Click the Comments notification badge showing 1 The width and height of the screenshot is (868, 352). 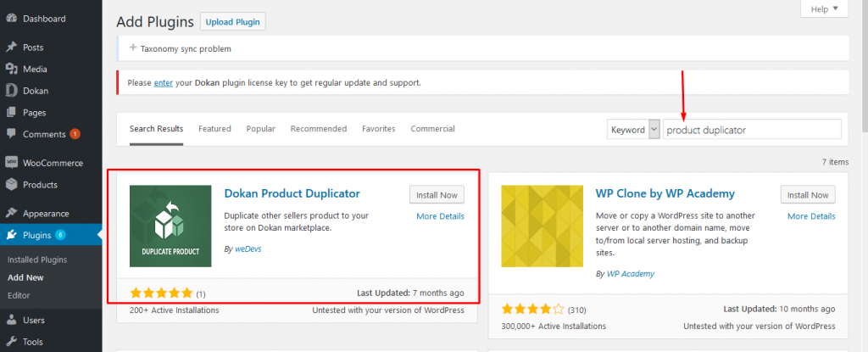click(x=75, y=134)
